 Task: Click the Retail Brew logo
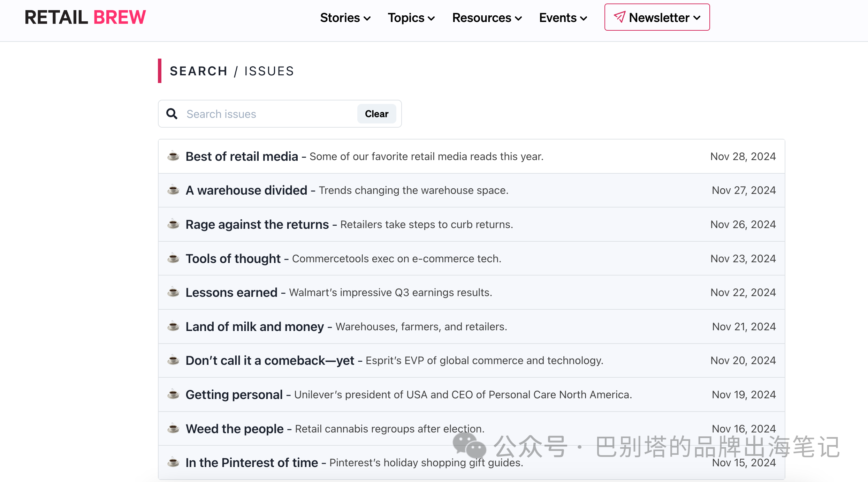tap(85, 17)
